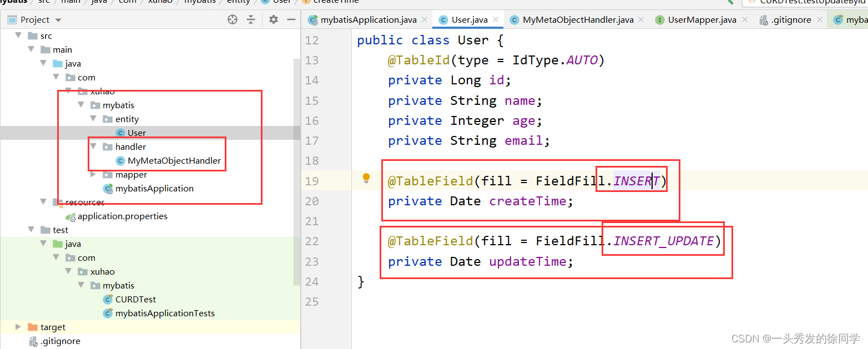
Task: Click the CURDTest class icon
Action: point(108,299)
